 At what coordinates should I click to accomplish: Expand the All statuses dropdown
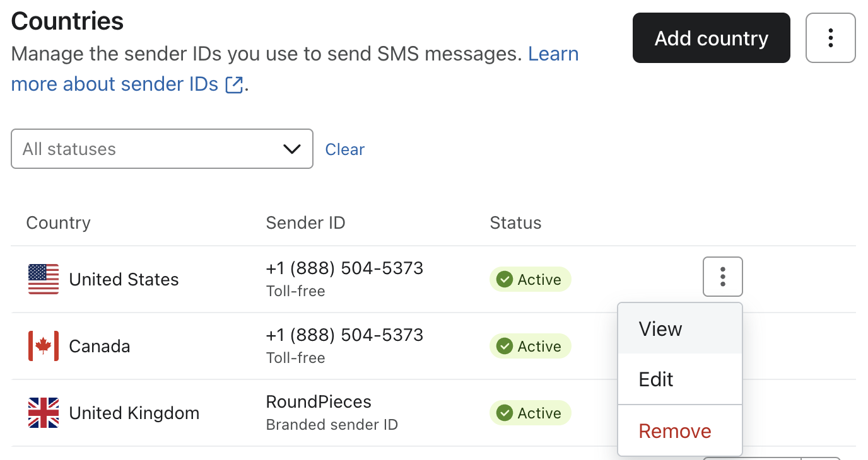161,149
